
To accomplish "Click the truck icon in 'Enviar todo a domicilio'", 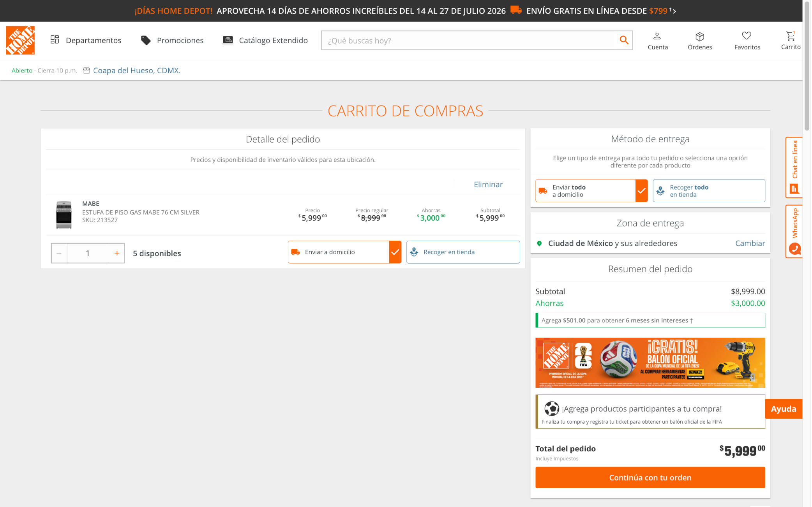I will click(543, 191).
